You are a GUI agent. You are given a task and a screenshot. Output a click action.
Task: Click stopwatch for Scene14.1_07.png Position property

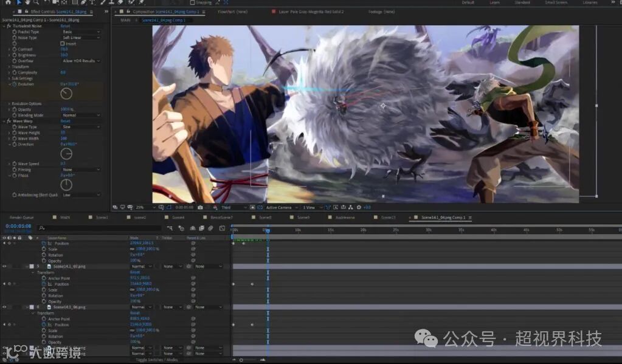click(x=44, y=284)
